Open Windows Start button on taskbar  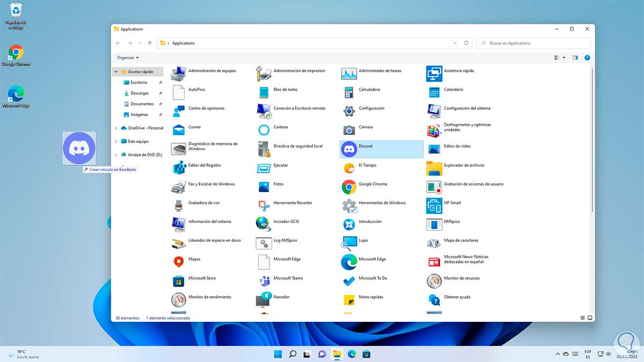[278, 354]
